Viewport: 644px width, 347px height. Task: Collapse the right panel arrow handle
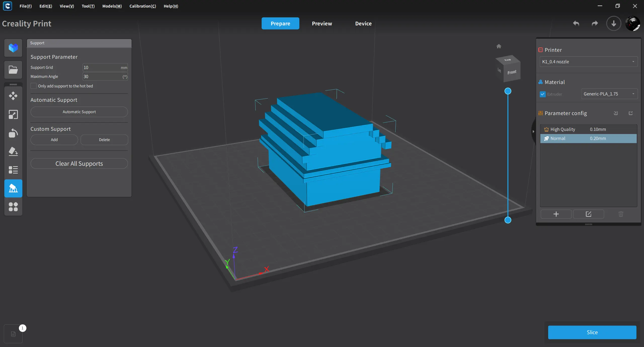(x=533, y=132)
